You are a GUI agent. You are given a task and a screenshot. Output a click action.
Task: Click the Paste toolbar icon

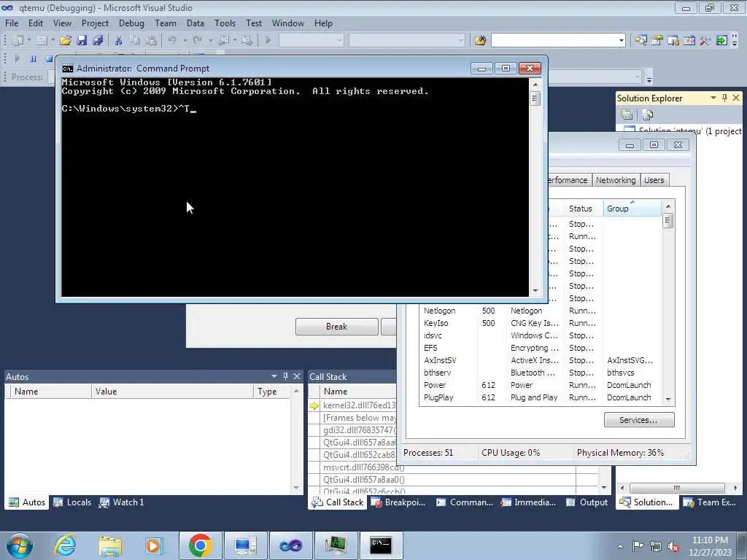151,41
